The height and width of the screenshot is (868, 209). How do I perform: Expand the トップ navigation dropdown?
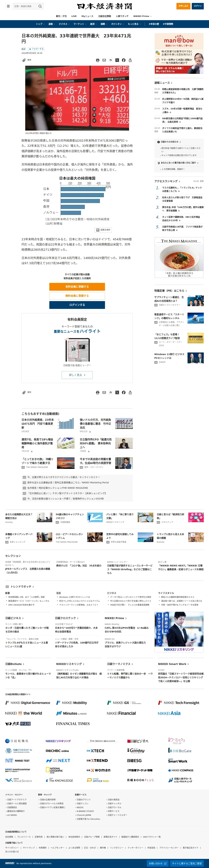tap(41, 24)
